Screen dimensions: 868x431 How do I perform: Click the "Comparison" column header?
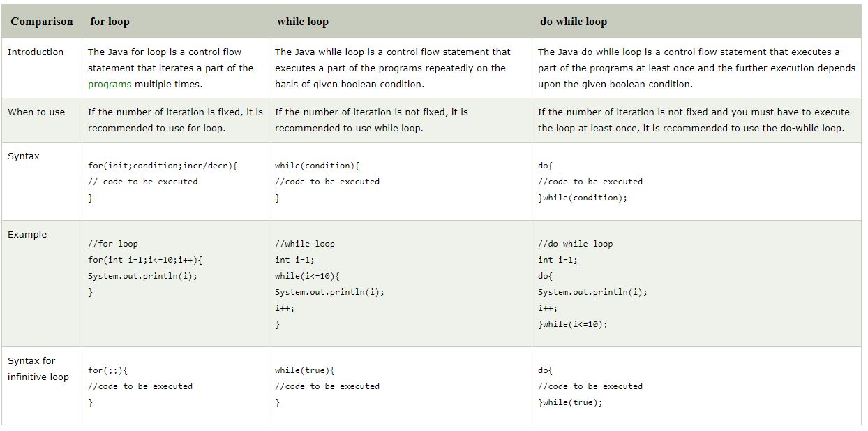pos(42,22)
